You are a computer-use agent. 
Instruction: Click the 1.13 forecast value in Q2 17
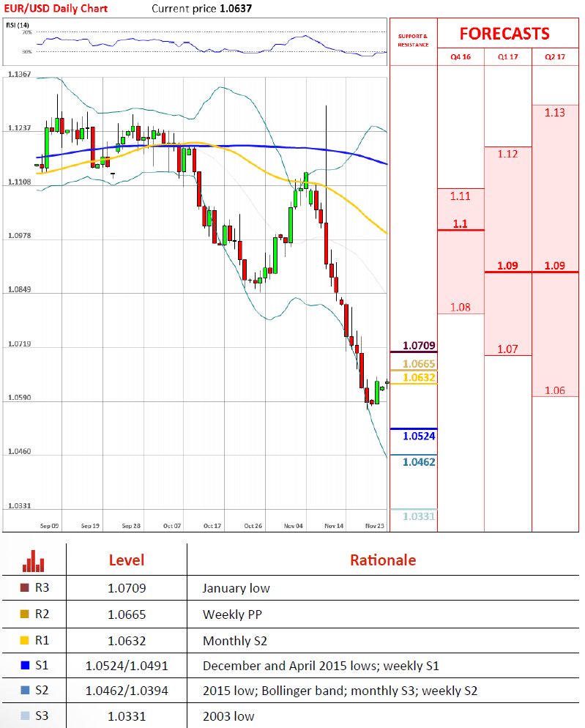[555, 113]
